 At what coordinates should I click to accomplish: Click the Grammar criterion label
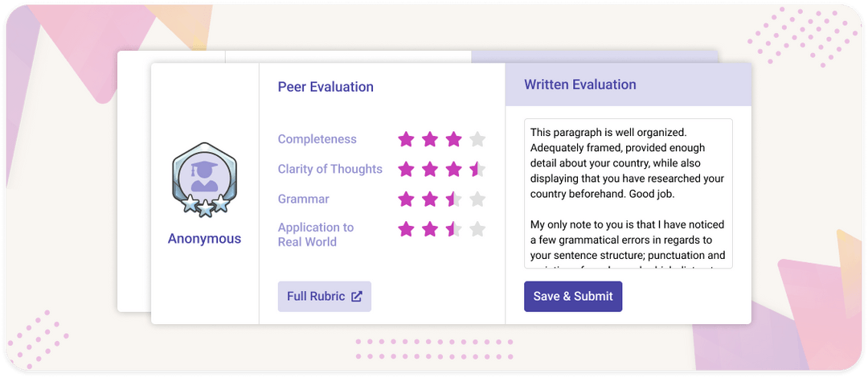303,199
